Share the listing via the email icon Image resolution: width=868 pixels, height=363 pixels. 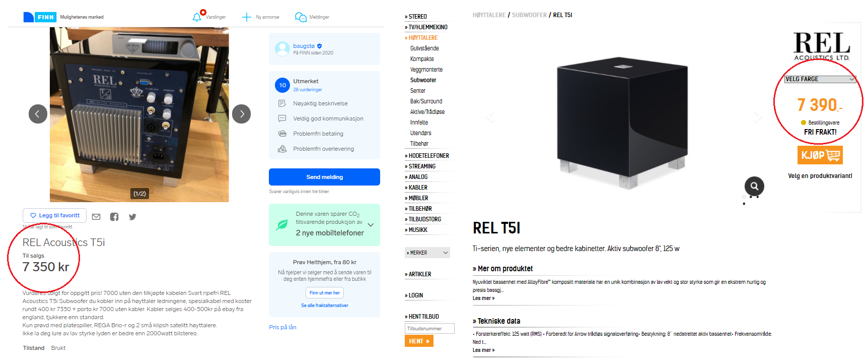pyautogui.click(x=96, y=217)
